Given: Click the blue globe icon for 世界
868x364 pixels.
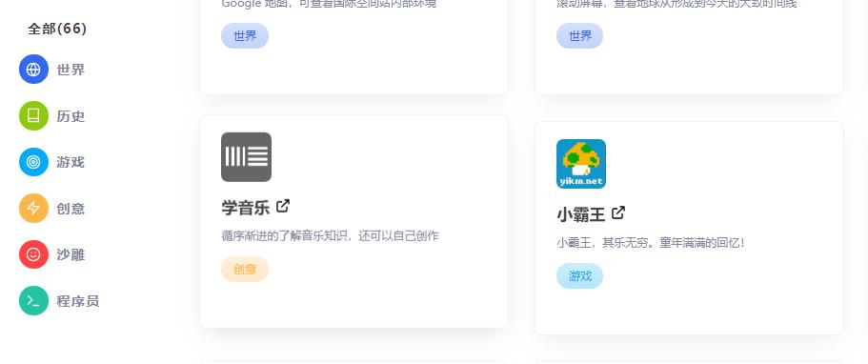Looking at the screenshot, I should pyautogui.click(x=33, y=70).
